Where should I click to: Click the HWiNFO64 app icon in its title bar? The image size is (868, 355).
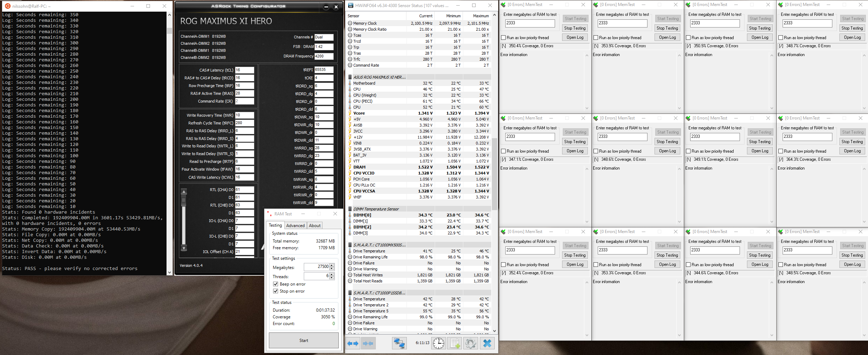[351, 6]
